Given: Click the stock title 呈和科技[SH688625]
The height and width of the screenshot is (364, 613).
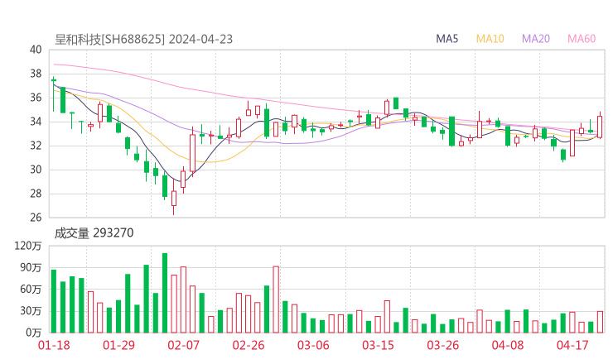Looking at the screenshot, I should pos(110,40).
